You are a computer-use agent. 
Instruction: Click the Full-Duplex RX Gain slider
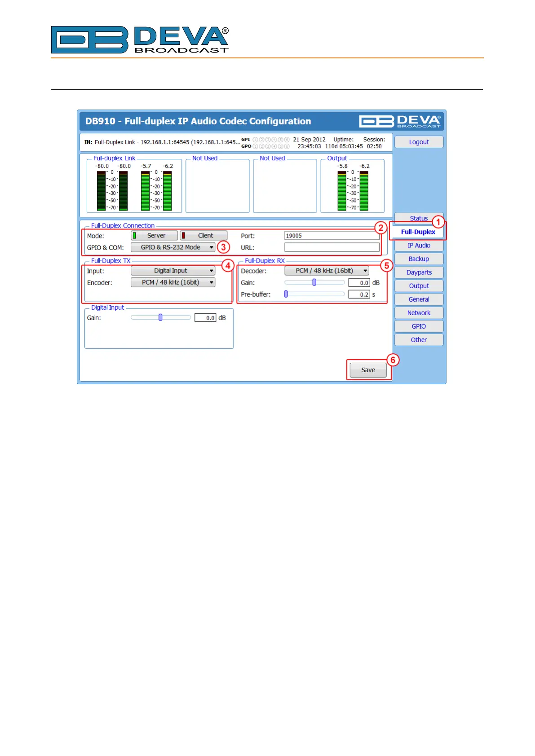[x=314, y=282]
